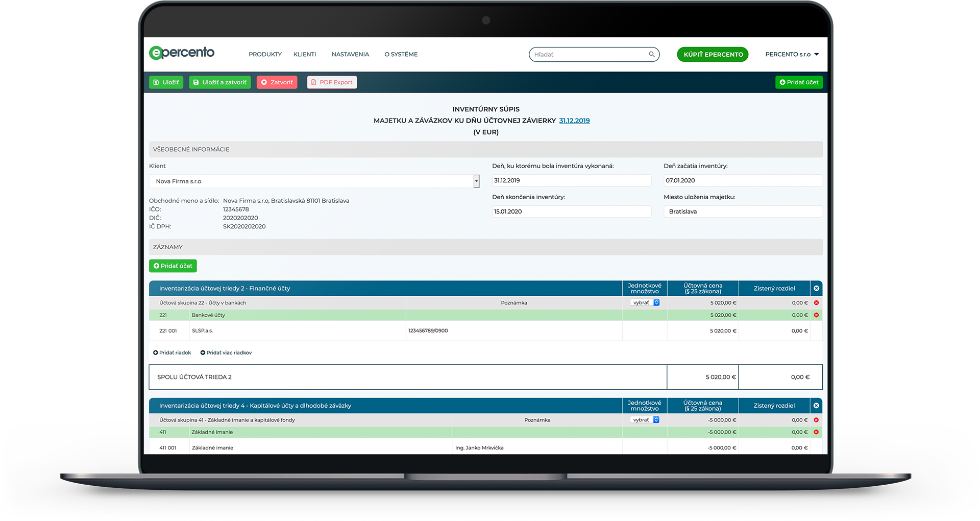The image size is (980, 521).
Task: Delete the Základné imanie kapitálové fondy group row
Action: pos(816,420)
